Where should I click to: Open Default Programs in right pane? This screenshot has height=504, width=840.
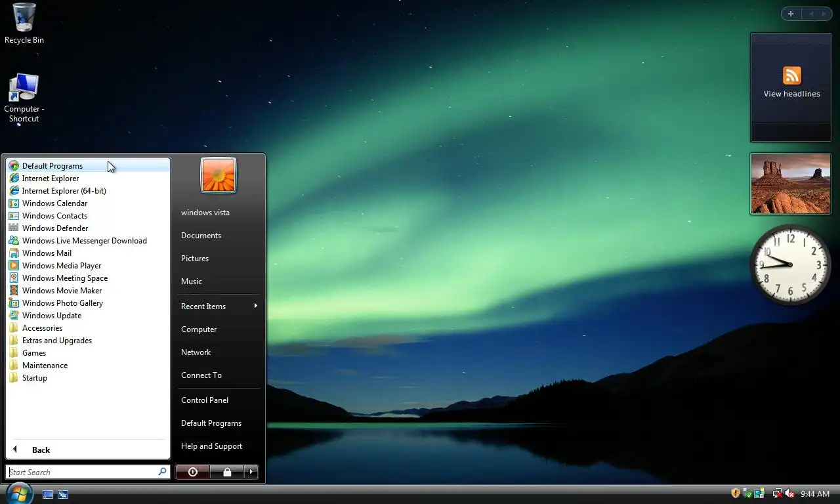click(x=211, y=423)
